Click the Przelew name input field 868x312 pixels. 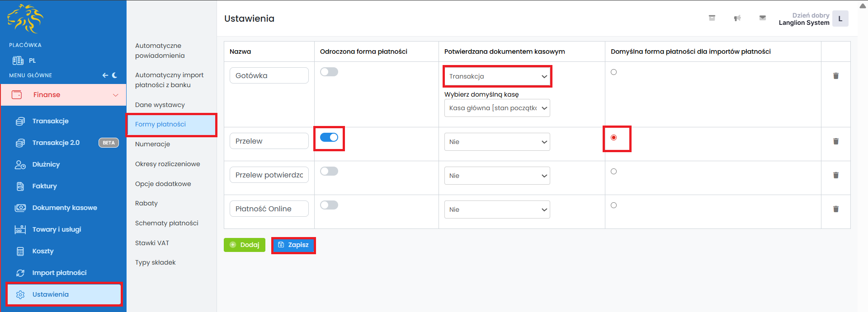point(269,141)
